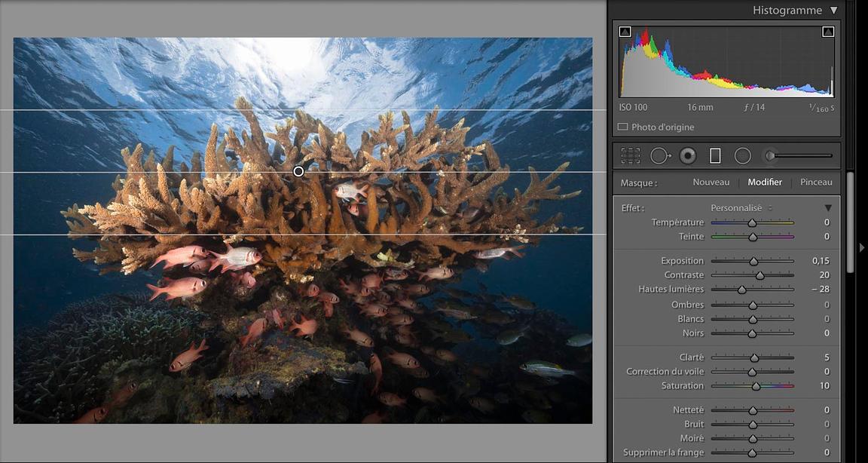Click the ISO 100 readout
Screen dimensions: 868x463
(x=633, y=107)
